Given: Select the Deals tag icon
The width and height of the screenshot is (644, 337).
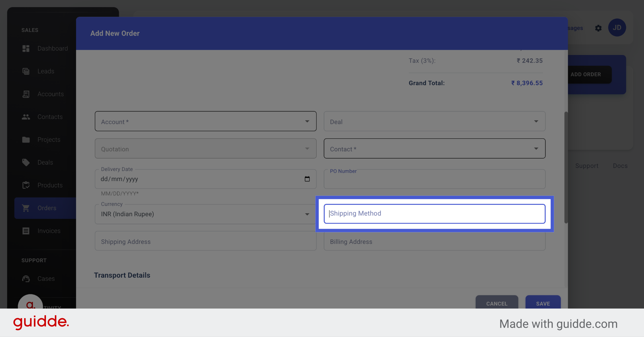Looking at the screenshot, I should pos(26,162).
